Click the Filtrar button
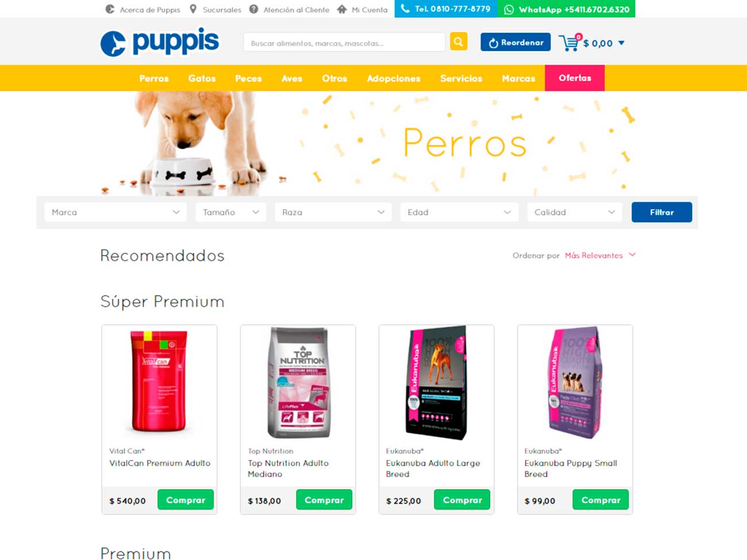 (x=661, y=212)
